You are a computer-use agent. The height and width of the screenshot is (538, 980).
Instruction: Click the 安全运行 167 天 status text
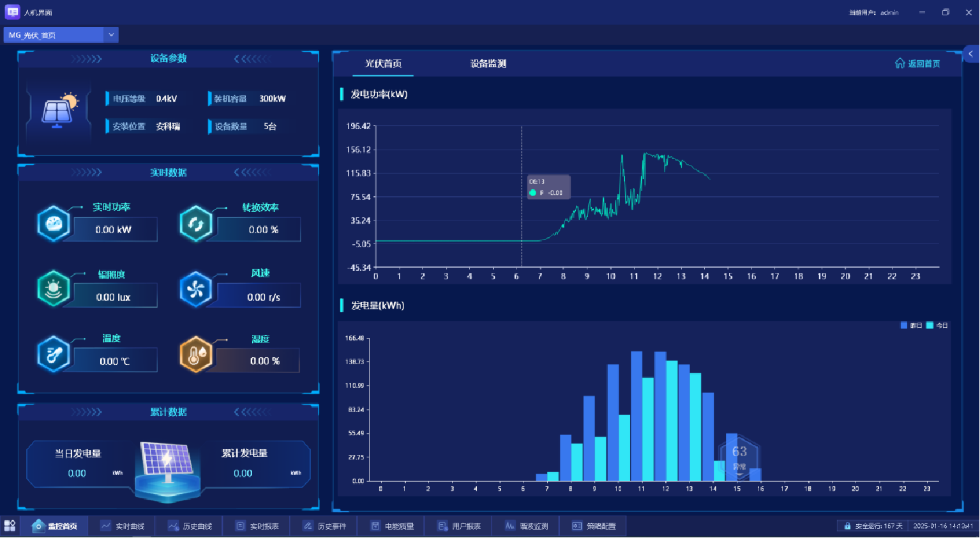[x=879, y=526]
